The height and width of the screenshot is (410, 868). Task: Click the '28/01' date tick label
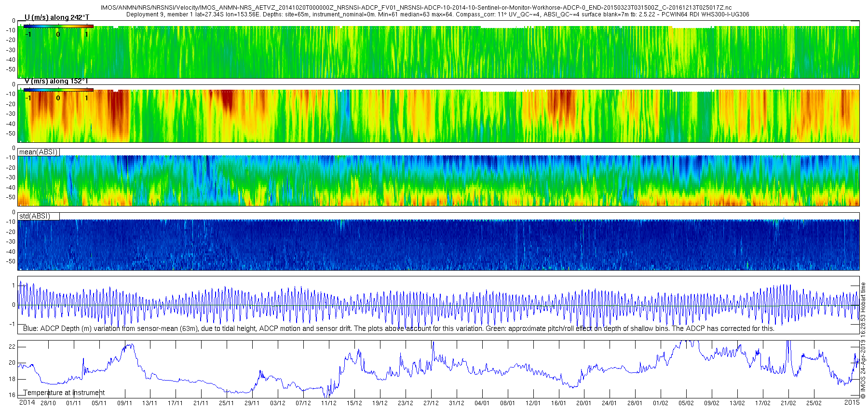(x=635, y=403)
